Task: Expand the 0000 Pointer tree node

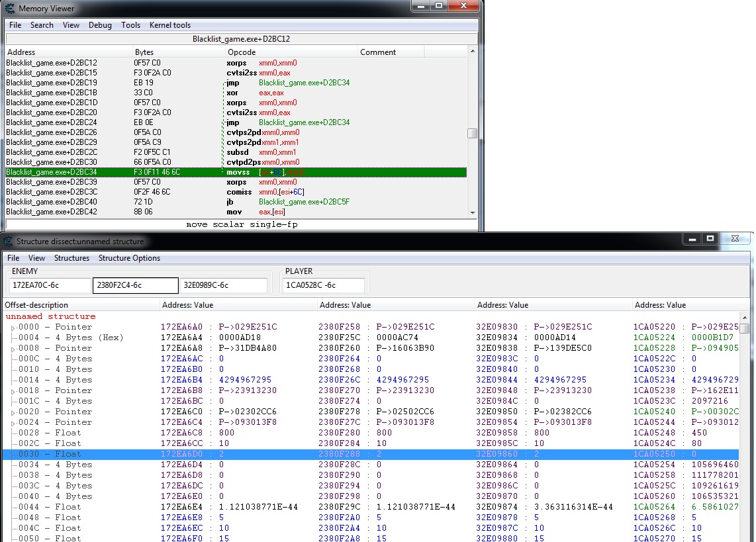Action: 13,328
